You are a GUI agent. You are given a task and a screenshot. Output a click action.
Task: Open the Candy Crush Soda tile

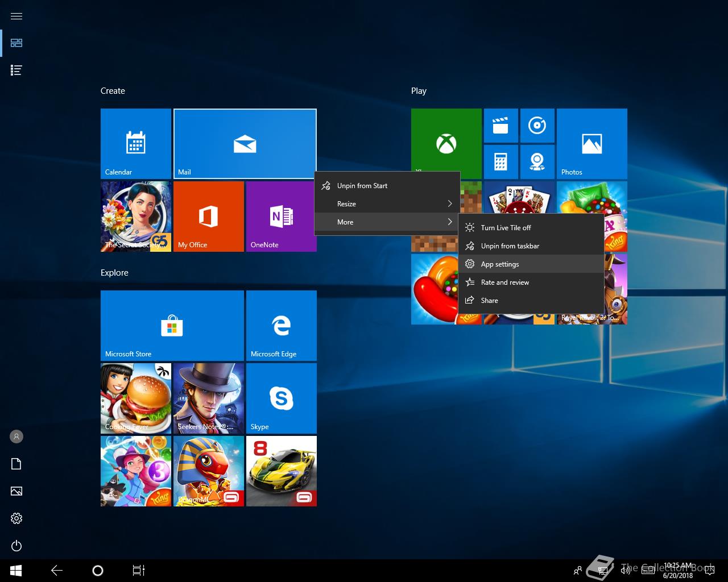(592, 198)
